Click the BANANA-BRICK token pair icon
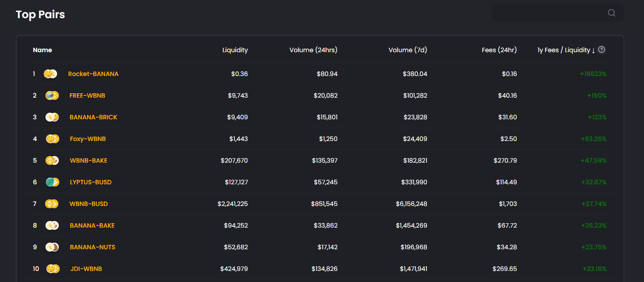This screenshot has height=282, width=644. pyautogui.click(x=52, y=117)
